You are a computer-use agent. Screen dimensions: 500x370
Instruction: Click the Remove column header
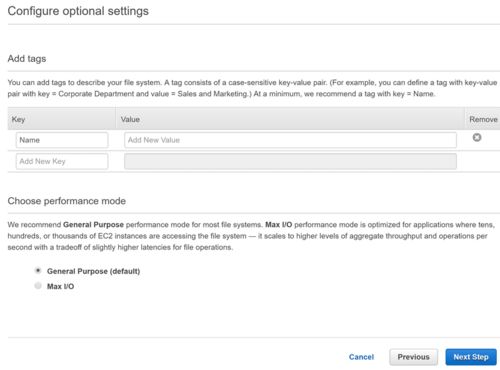pyautogui.click(x=483, y=119)
